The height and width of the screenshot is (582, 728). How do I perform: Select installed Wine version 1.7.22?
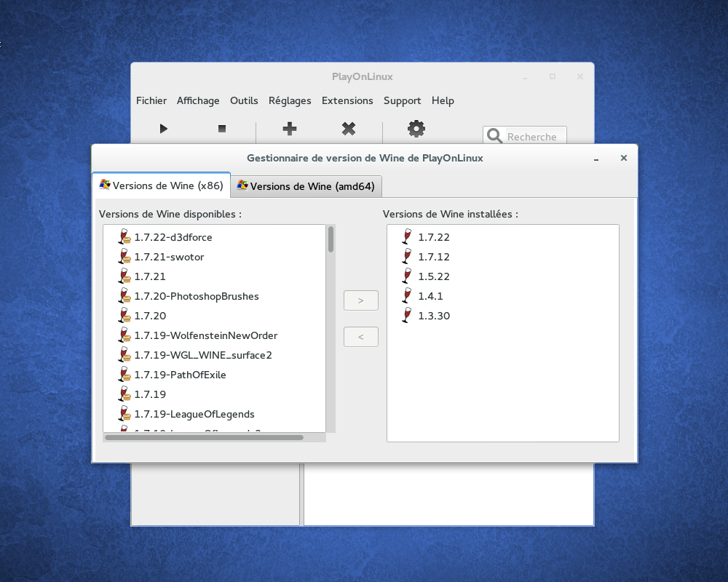[x=503, y=237]
